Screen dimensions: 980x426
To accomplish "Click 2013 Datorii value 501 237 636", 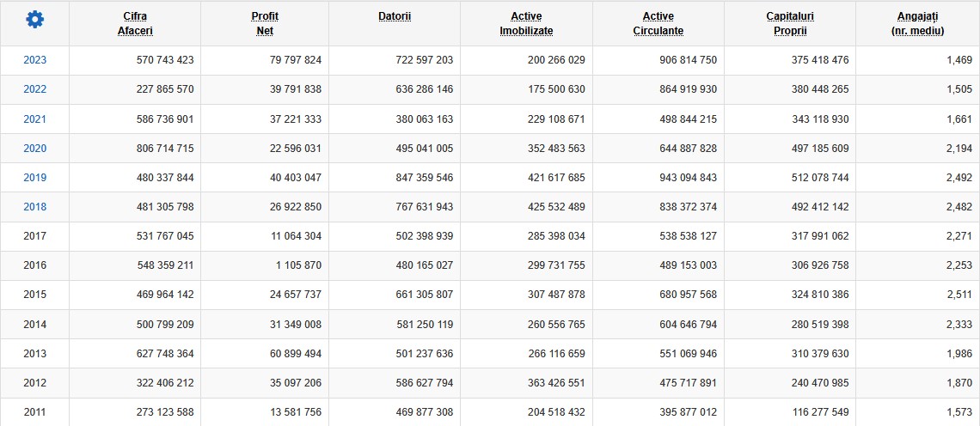I will (x=414, y=354).
